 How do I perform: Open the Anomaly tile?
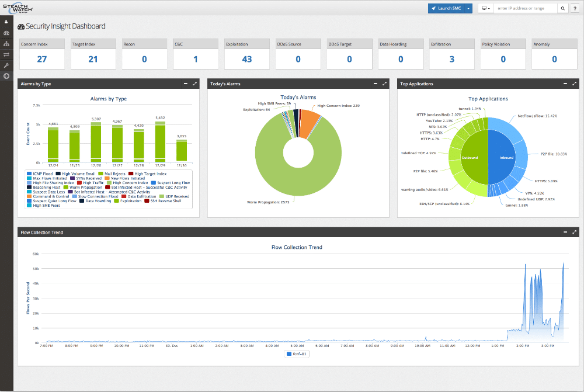pyautogui.click(x=554, y=54)
